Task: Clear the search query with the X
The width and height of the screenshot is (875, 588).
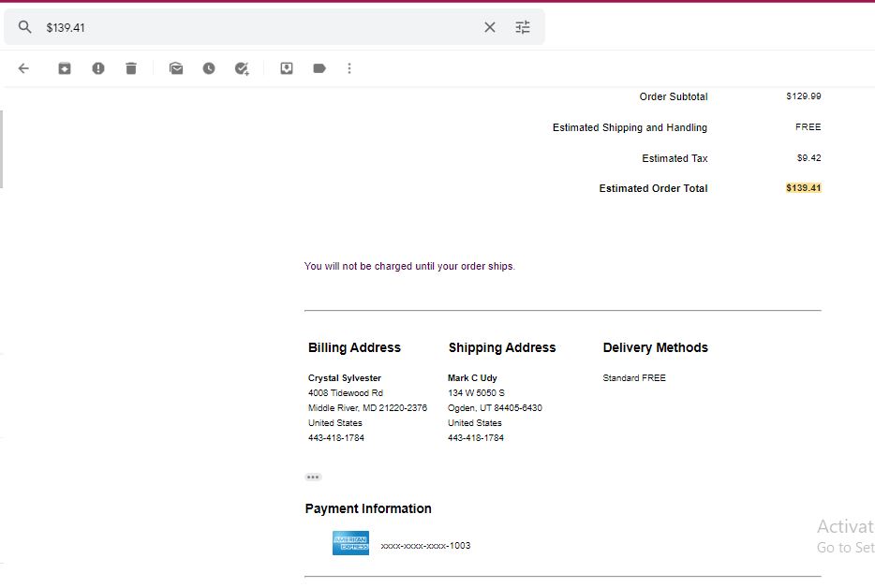Action: (489, 27)
